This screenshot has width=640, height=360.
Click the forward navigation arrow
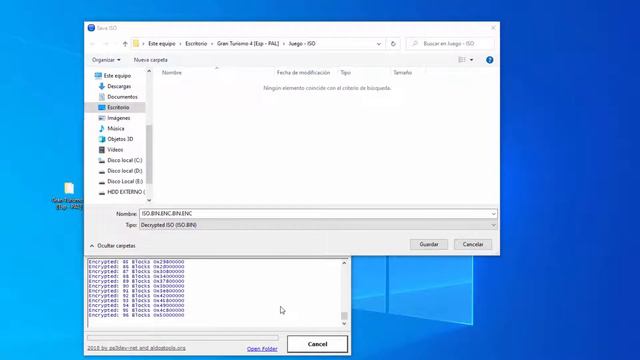pos(106,44)
